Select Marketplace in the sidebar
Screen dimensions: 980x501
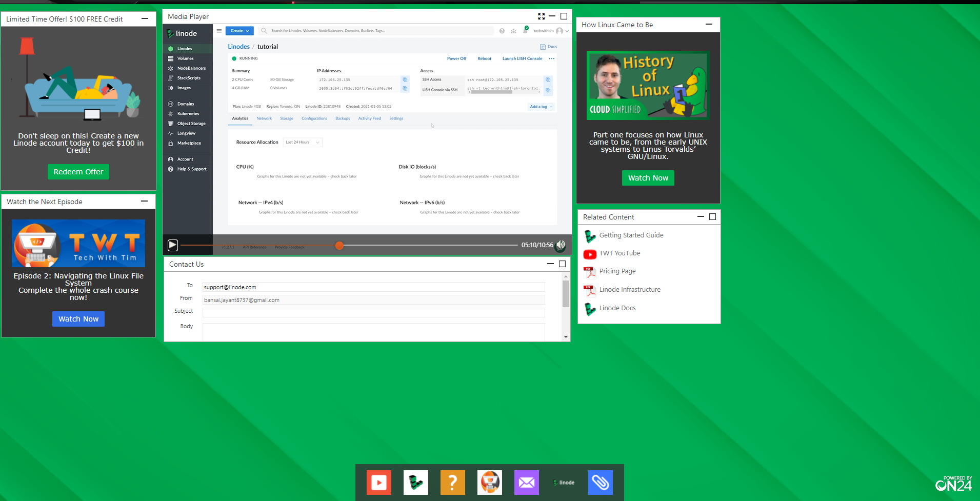(188, 143)
